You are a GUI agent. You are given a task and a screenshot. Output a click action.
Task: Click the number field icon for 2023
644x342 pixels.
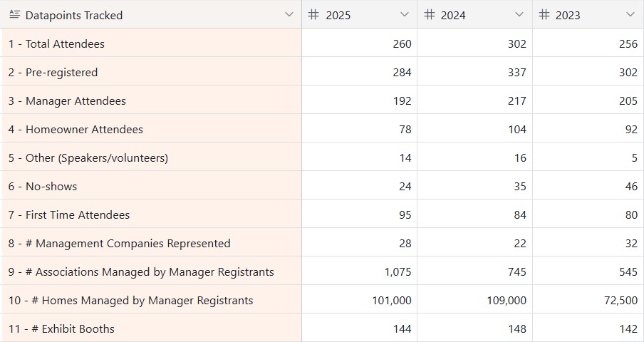click(544, 15)
